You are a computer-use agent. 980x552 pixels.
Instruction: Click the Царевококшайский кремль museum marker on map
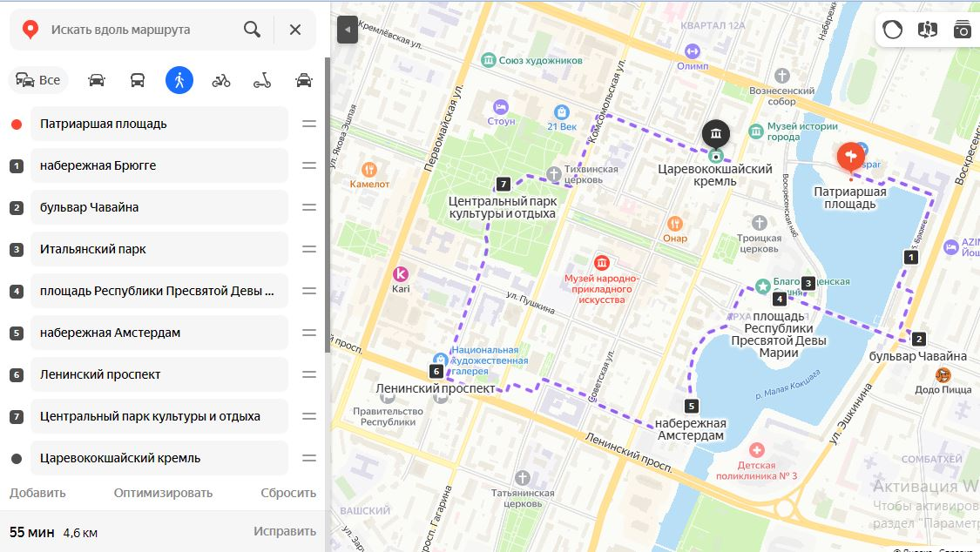point(716,134)
